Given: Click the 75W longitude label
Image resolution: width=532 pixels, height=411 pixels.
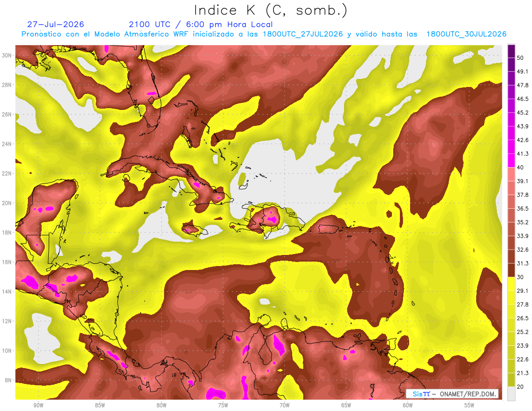Looking at the screenshot, I should click(x=223, y=406).
